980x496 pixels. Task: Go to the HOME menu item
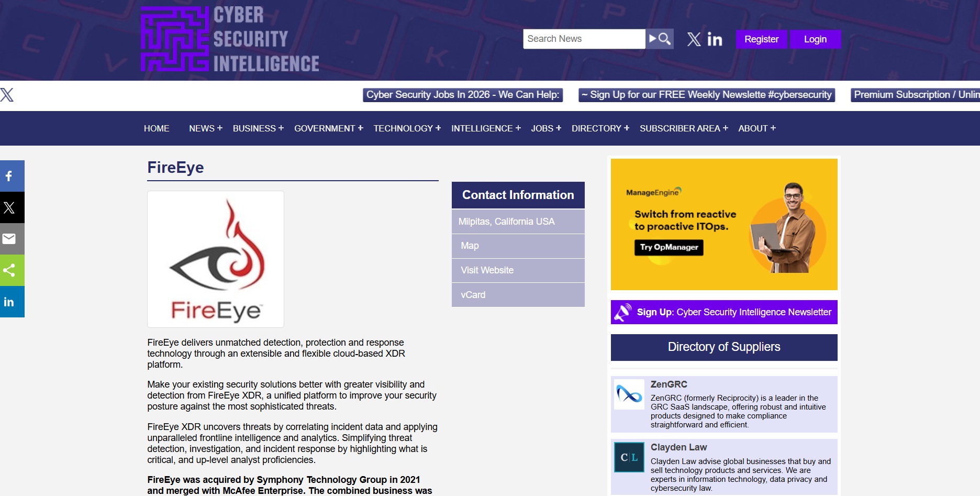(157, 128)
